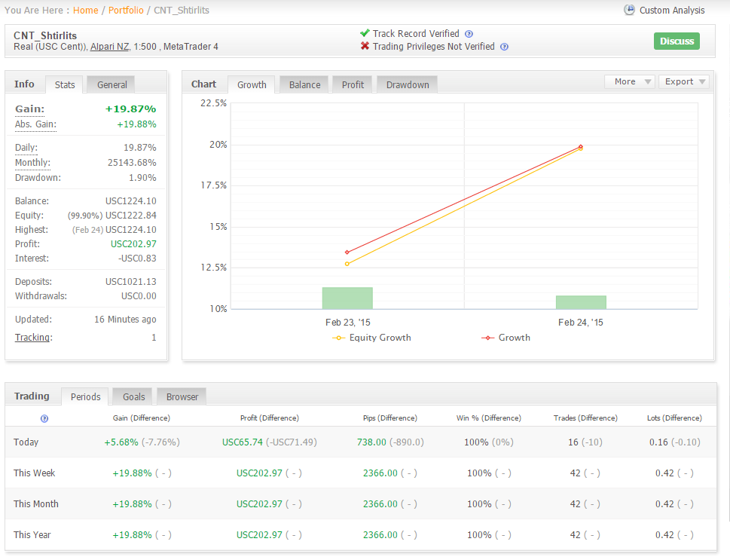Click help icon next to Trading Privileges Not Verified
This screenshot has height=560, width=730.
(504, 47)
